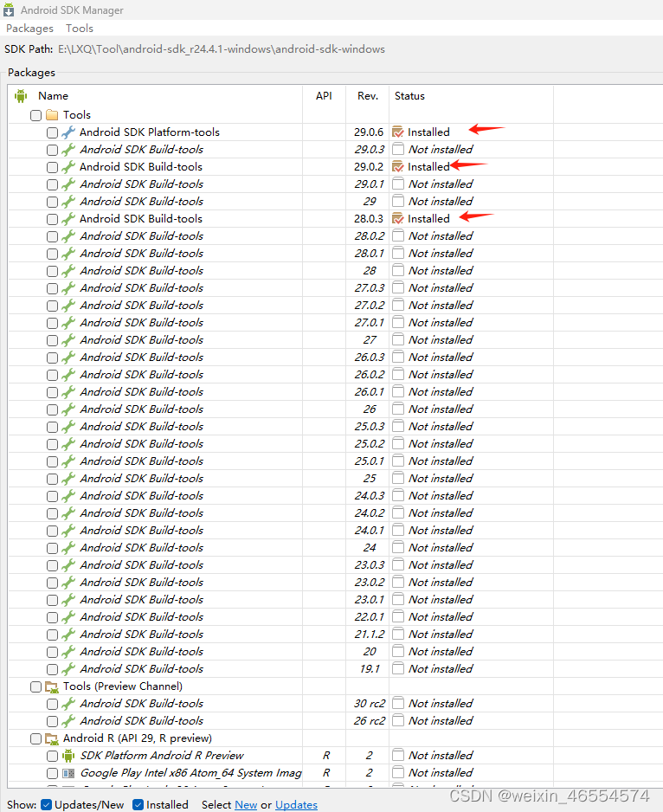Click the wrench icon for Build-tools 27.0.3

point(68,288)
